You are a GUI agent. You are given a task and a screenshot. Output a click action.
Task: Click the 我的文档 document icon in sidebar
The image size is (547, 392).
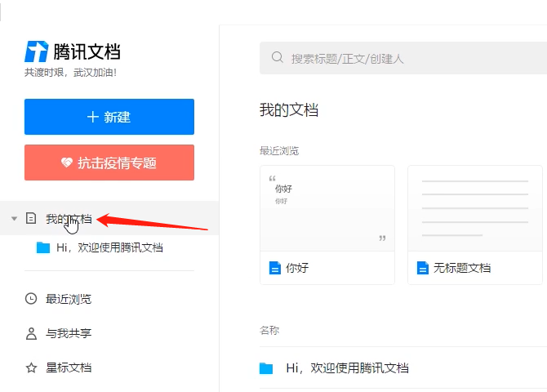coord(31,219)
